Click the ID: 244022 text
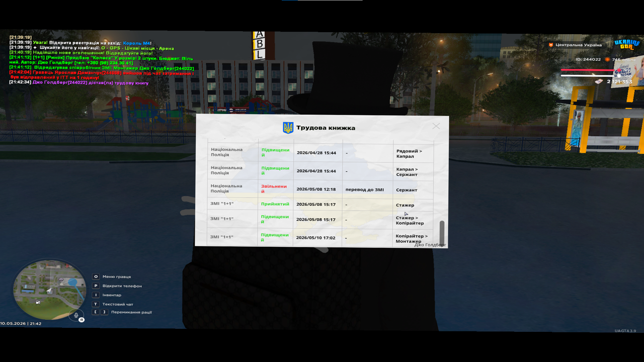Viewport: 644px width, 362px height. pos(588,59)
